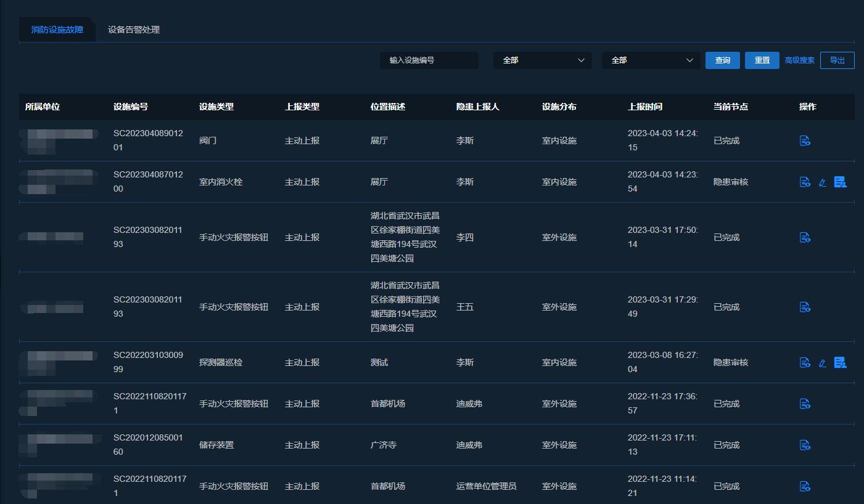Open audit assign icon for 室内消火栓 row

click(840, 182)
